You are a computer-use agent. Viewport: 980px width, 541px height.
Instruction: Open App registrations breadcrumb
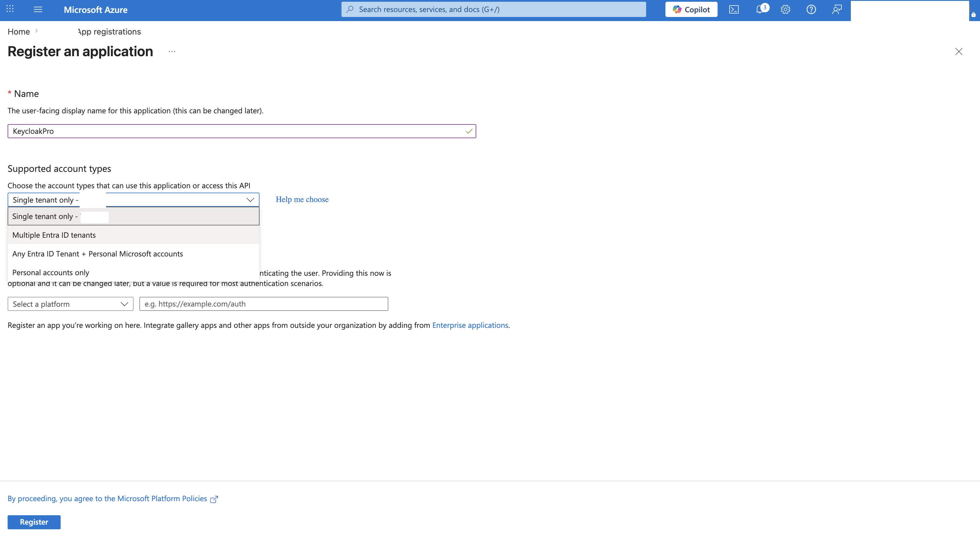click(x=109, y=32)
